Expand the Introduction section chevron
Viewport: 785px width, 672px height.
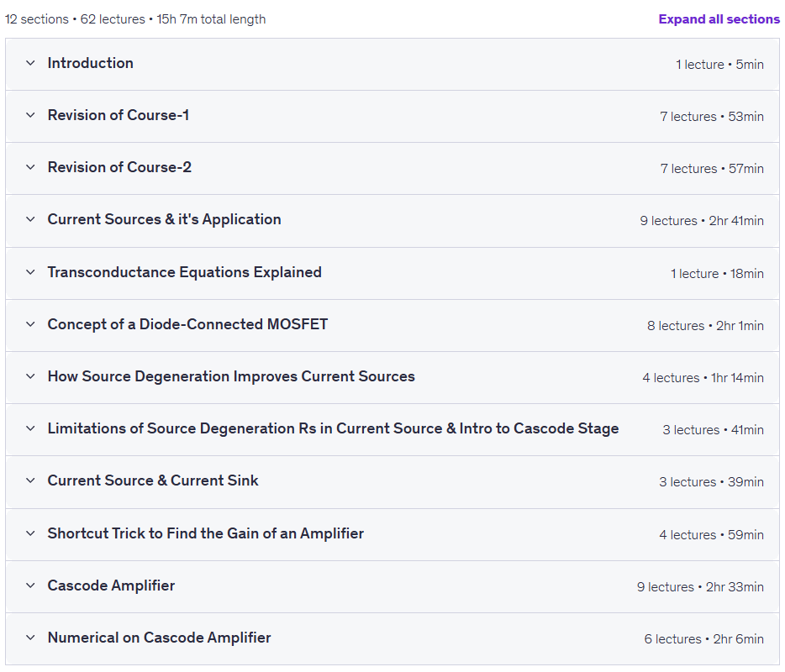30,63
